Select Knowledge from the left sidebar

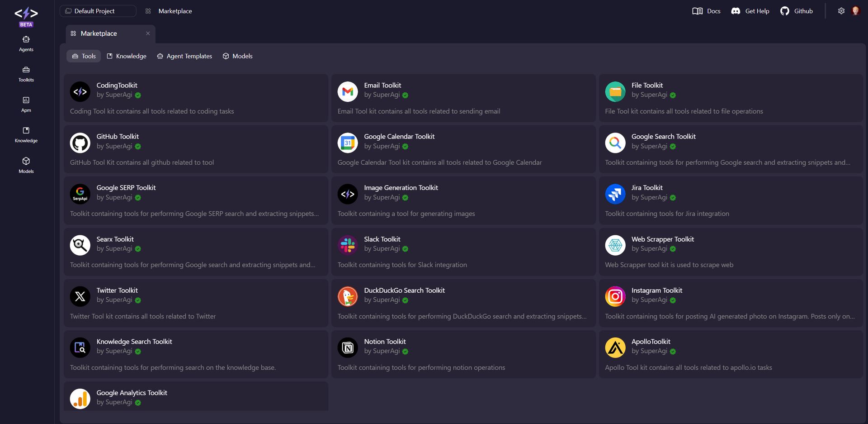tap(26, 134)
